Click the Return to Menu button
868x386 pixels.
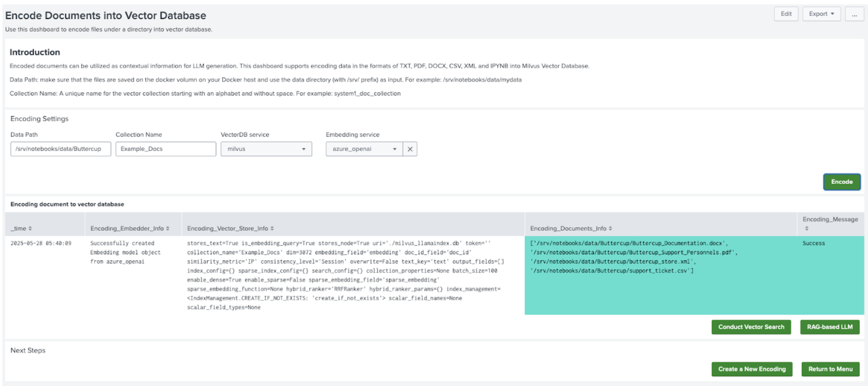pyautogui.click(x=830, y=369)
